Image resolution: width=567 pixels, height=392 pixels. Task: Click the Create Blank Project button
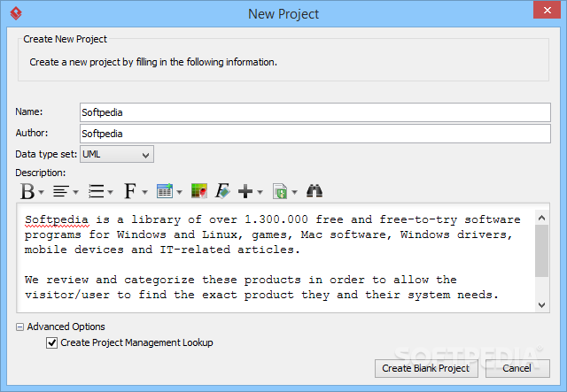tap(426, 368)
